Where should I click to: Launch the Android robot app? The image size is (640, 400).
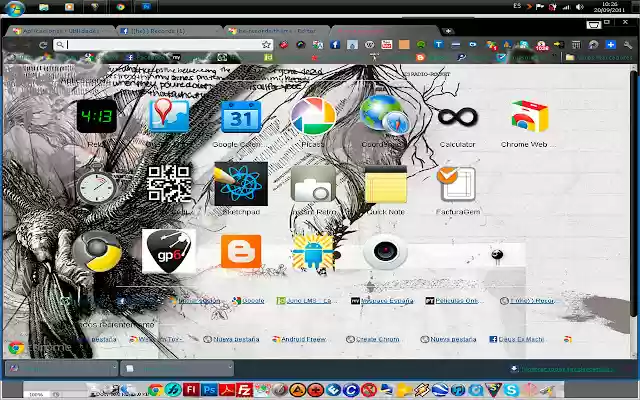point(313,252)
